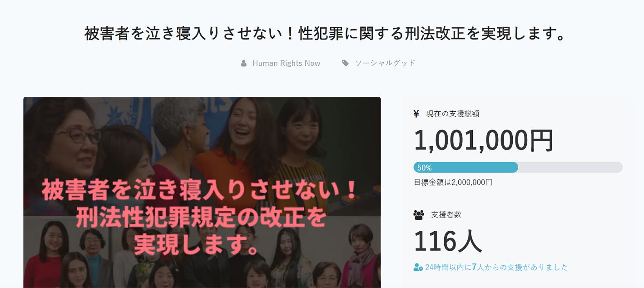Click the total amount 1,001,000円
Viewport: 644px width, 288px height.
click(x=483, y=141)
